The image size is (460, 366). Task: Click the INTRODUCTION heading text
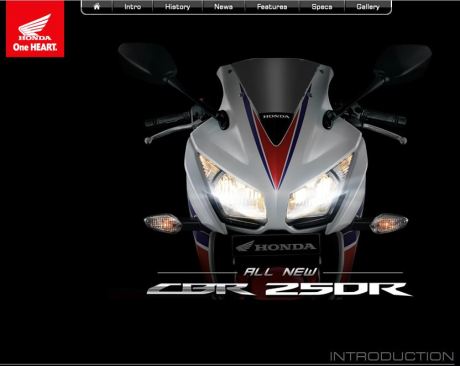pyautogui.click(x=392, y=356)
